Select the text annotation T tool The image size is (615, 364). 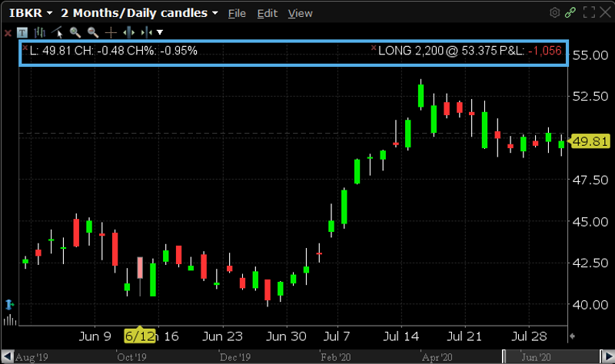[22, 32]
